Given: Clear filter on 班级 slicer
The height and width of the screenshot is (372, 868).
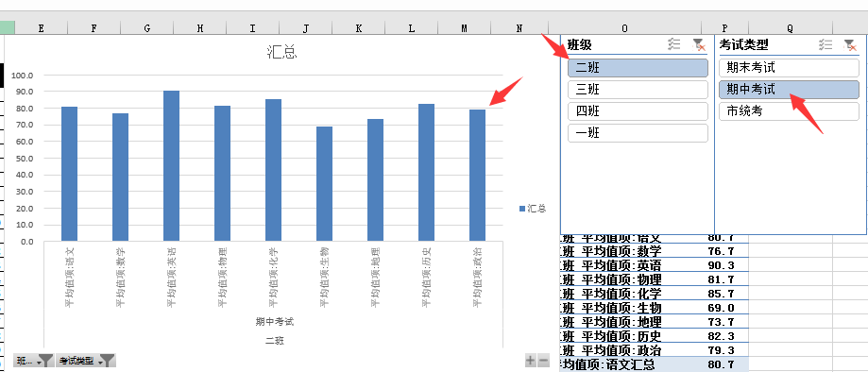Looking at the screenshot, I should (699, 44).
